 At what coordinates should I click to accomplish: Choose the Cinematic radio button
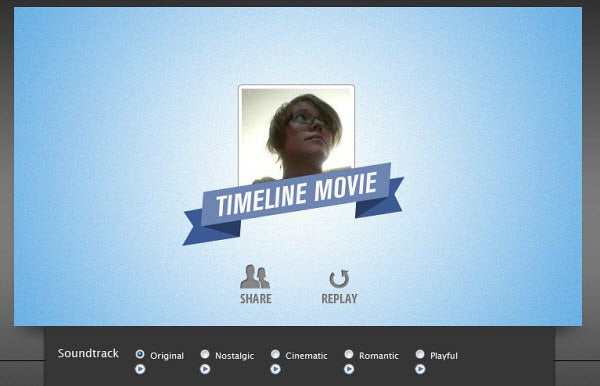tap(275, 354)
